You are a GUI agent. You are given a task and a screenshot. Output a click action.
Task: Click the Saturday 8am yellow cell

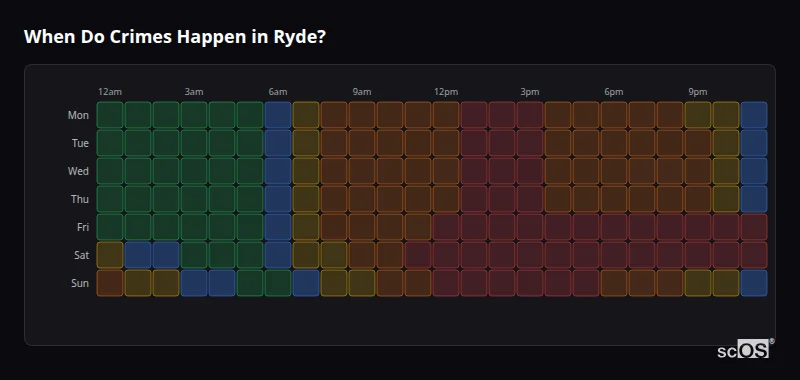(x=334, y=255)
